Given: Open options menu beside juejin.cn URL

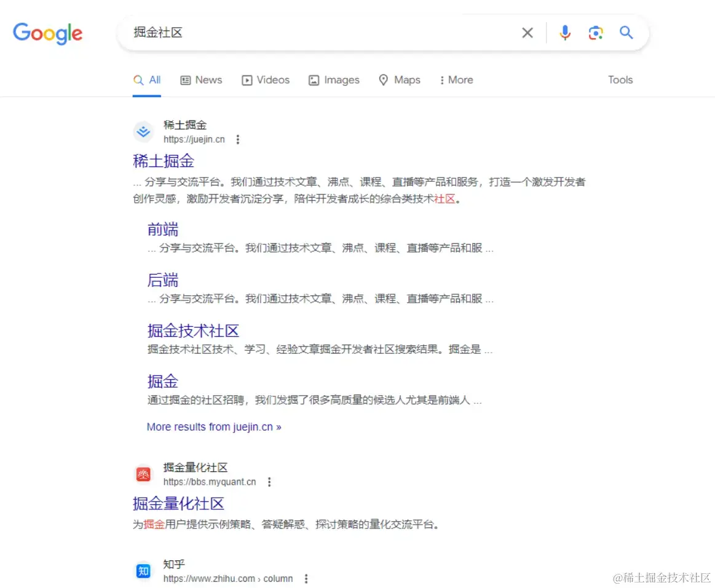Looking at the screenshot, I should coord(237,139).
